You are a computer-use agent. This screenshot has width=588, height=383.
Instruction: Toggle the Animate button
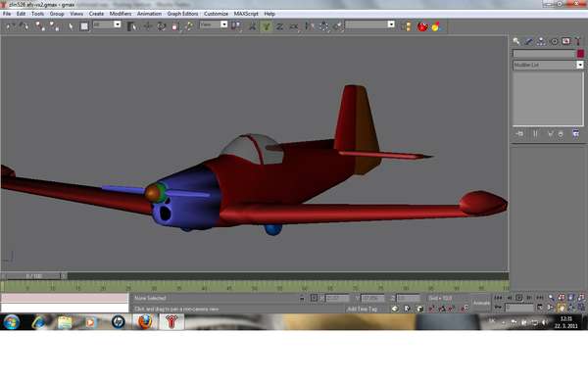point(481,303)
